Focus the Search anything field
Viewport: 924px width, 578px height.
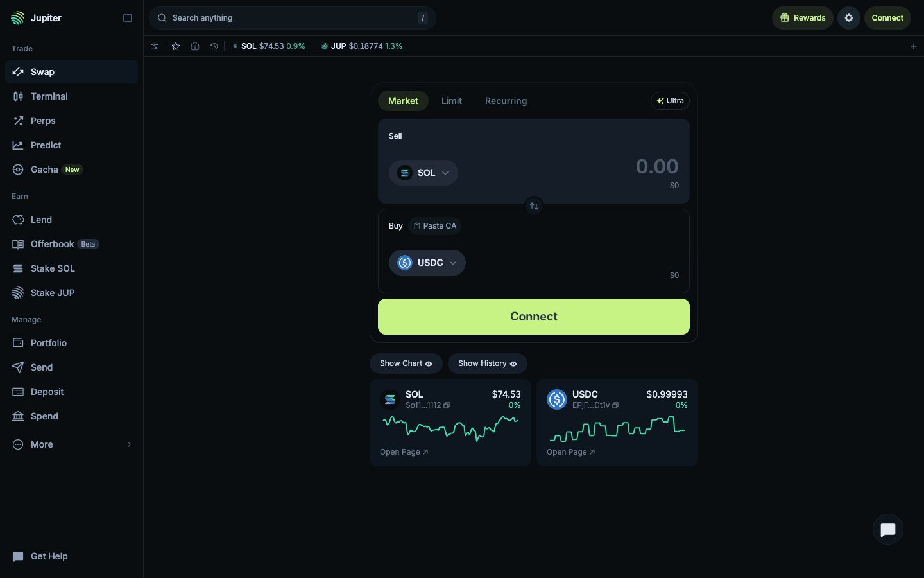pyautogui.click(x=293, y=18)
